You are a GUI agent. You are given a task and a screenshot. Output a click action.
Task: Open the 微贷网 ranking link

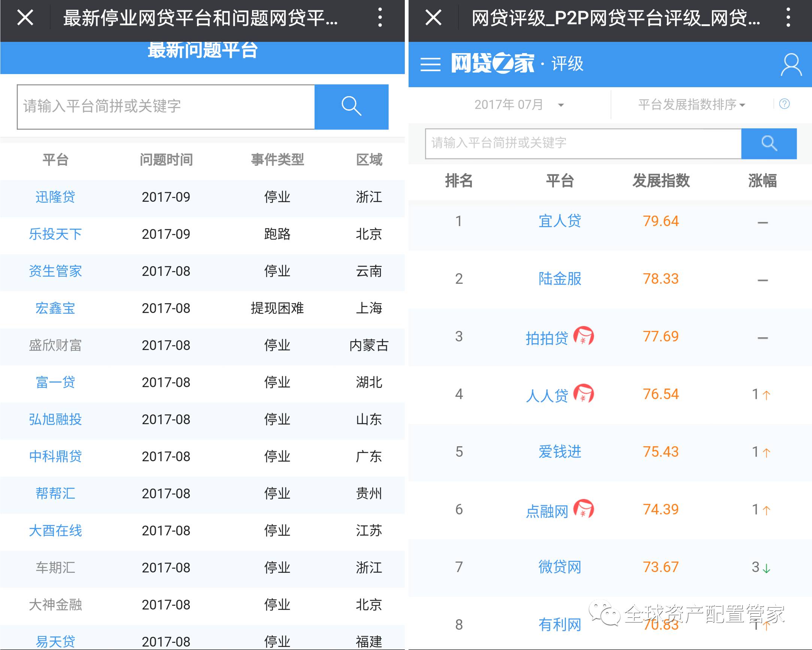click(560, 567)
